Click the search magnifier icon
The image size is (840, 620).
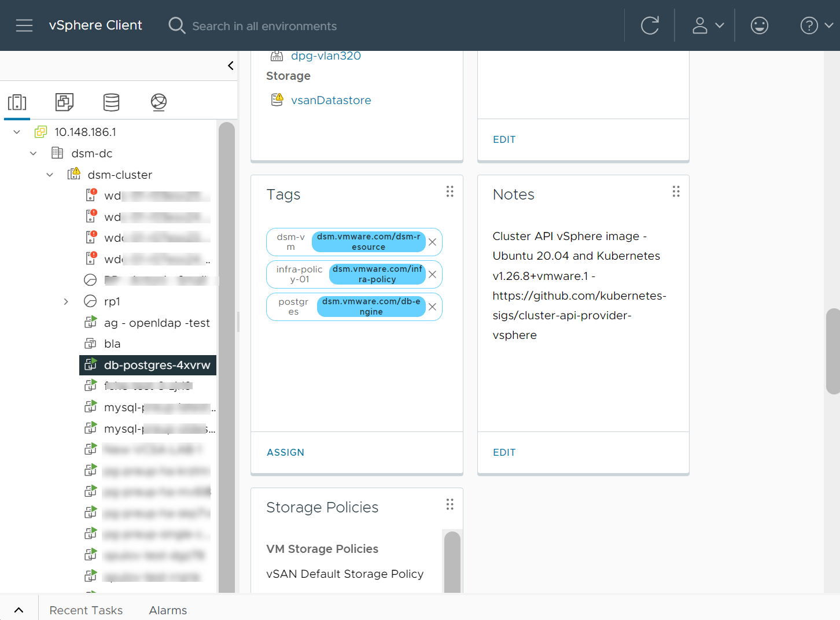(x=176, y=25)
